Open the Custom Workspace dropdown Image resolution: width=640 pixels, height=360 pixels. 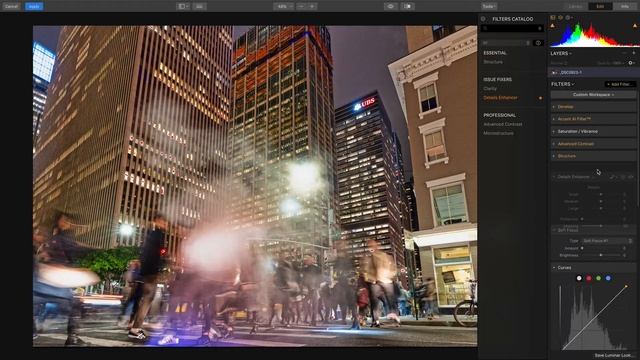coord(593,95)
